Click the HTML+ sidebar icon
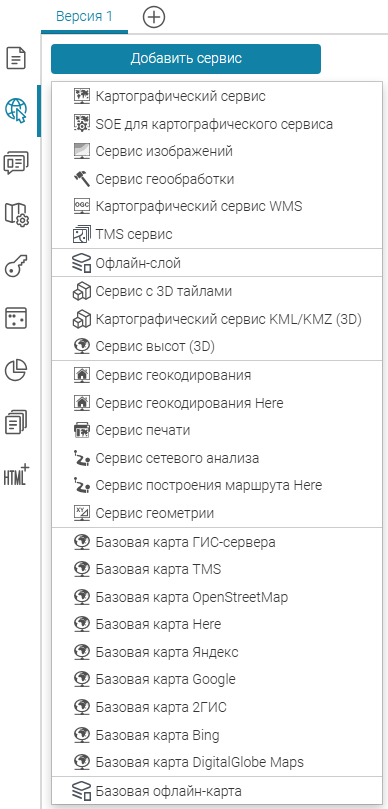The width and height of the screenshot is (388, 809). coord(17,475)
